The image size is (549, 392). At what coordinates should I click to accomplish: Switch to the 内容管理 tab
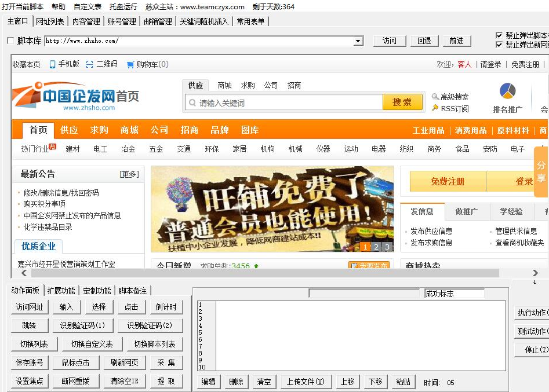pyautogui.click(x=86, y=21)
